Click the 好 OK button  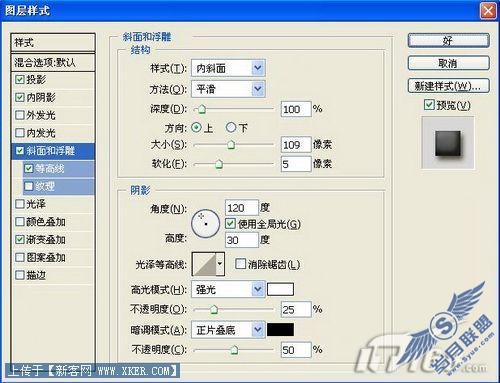coord(449,41)
